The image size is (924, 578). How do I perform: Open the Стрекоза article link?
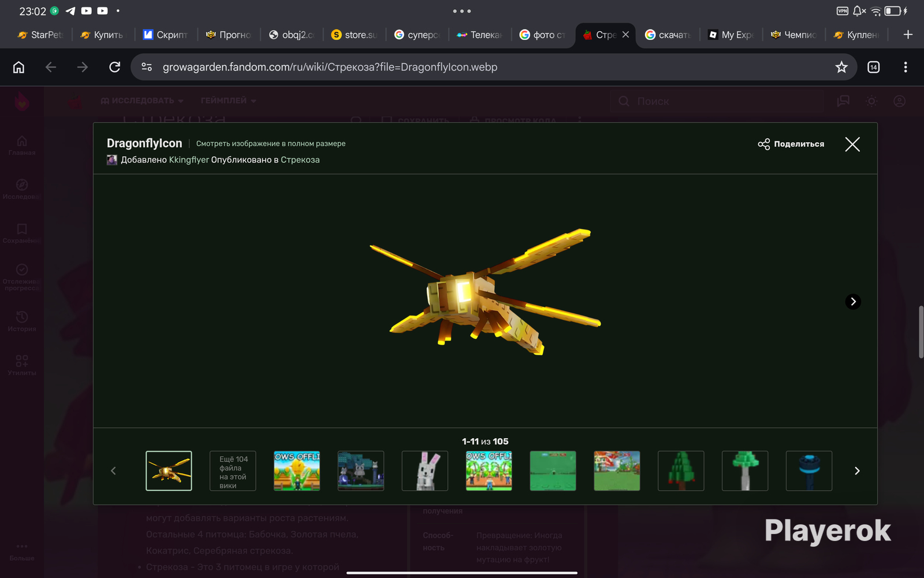tap(300, 160)
